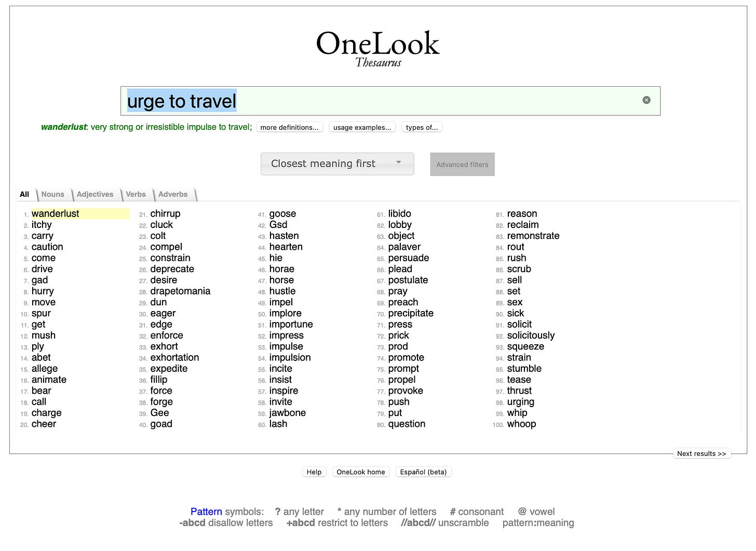Select the word "persuade"

point(409,258)
